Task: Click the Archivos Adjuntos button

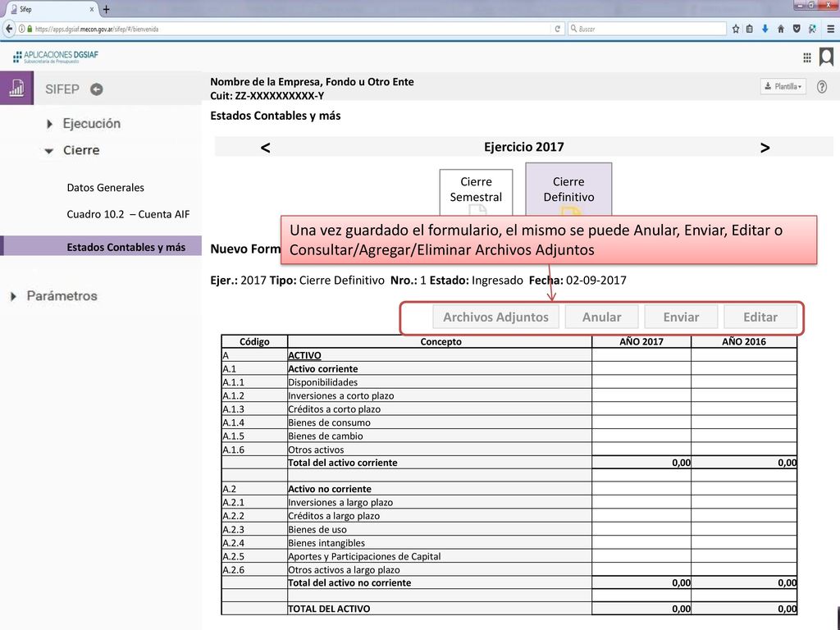Action: point(495,317)
